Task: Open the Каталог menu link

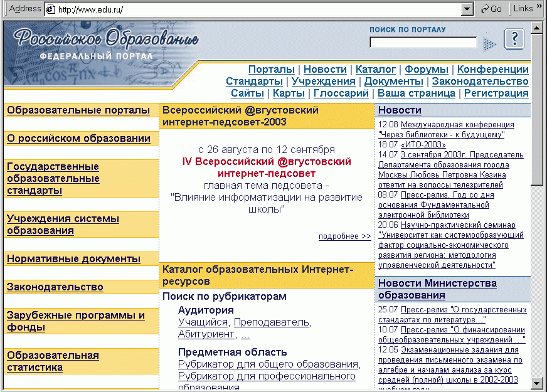Action: (x=376, y=70)
